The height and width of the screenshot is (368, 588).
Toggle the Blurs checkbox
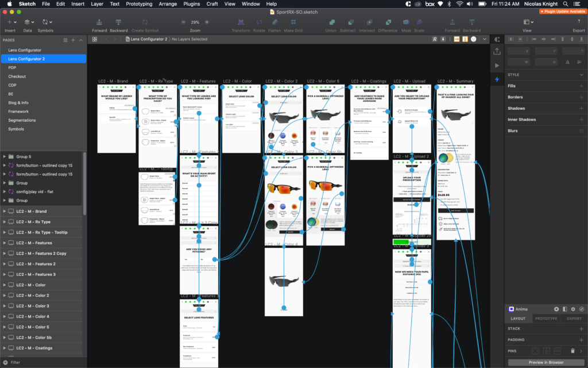tap(581, 131)
